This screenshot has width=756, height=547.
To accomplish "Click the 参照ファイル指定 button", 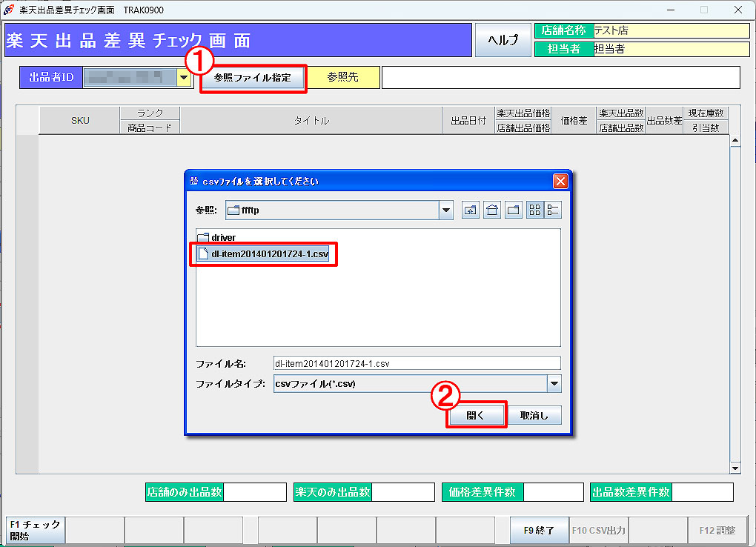I will (x=253, y=78).
